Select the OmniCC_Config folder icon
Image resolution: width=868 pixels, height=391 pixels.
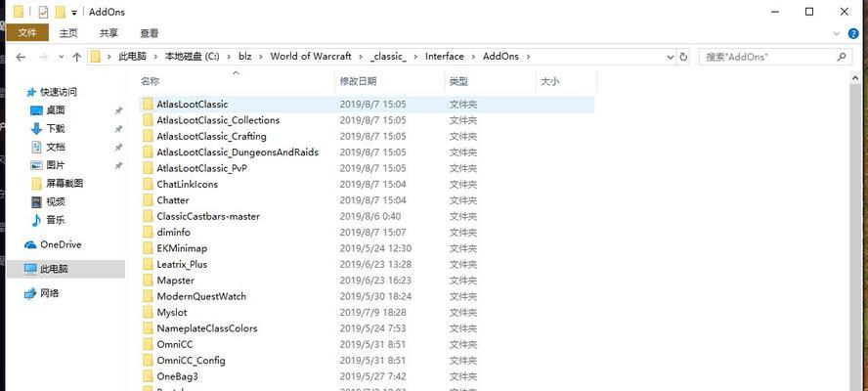click(x=148, y=361)
